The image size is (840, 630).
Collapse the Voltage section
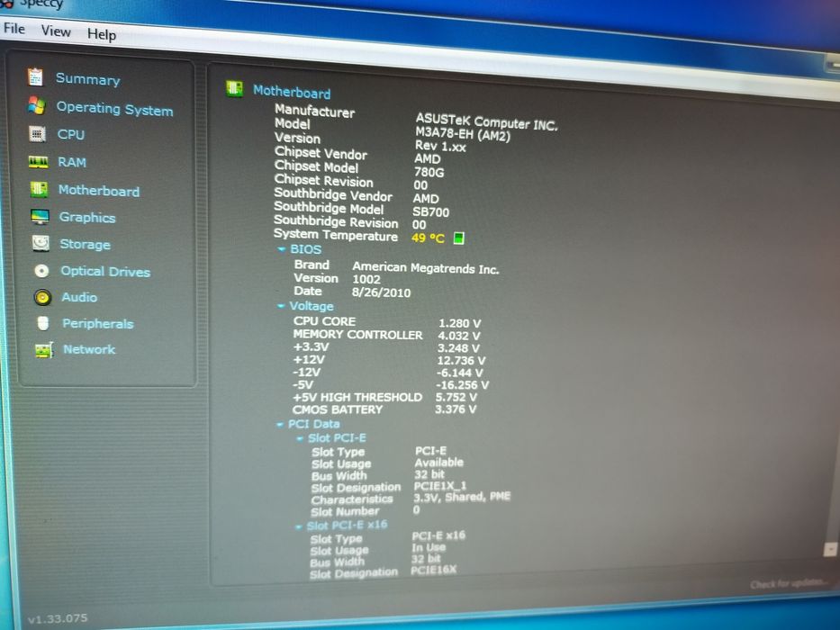(281, 306)
